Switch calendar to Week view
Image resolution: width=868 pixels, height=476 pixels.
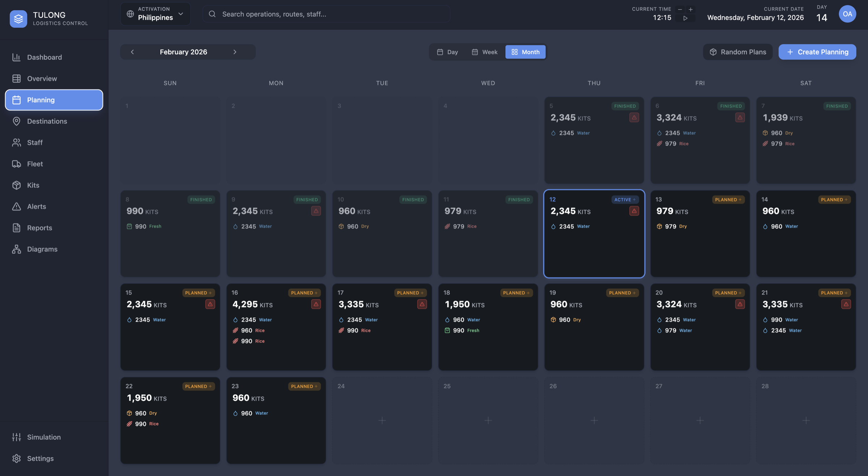coord(485,52)
